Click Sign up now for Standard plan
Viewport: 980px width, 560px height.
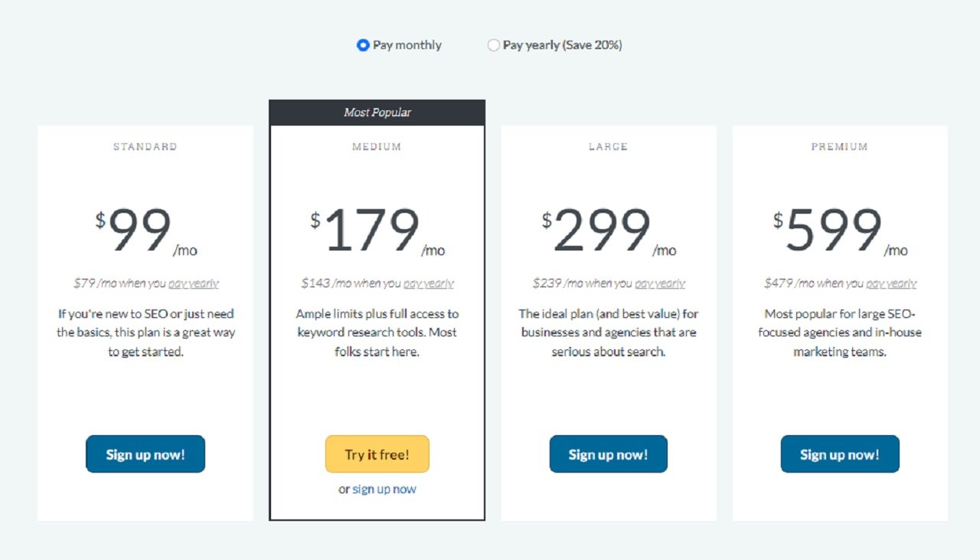[145, 454]
